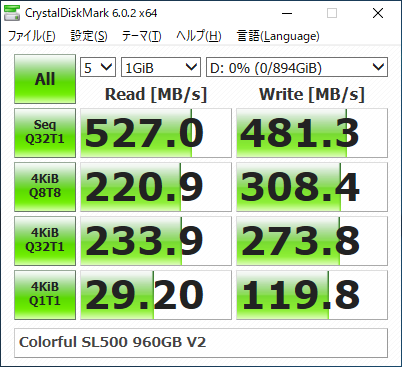
Task: Start the 4KiB Q8T8 test
Action: point(45,187)
